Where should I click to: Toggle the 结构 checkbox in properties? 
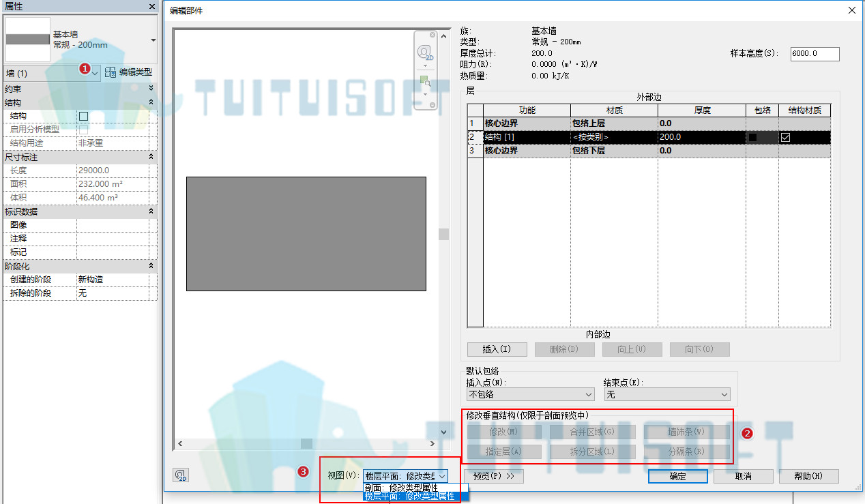point(84,116)
